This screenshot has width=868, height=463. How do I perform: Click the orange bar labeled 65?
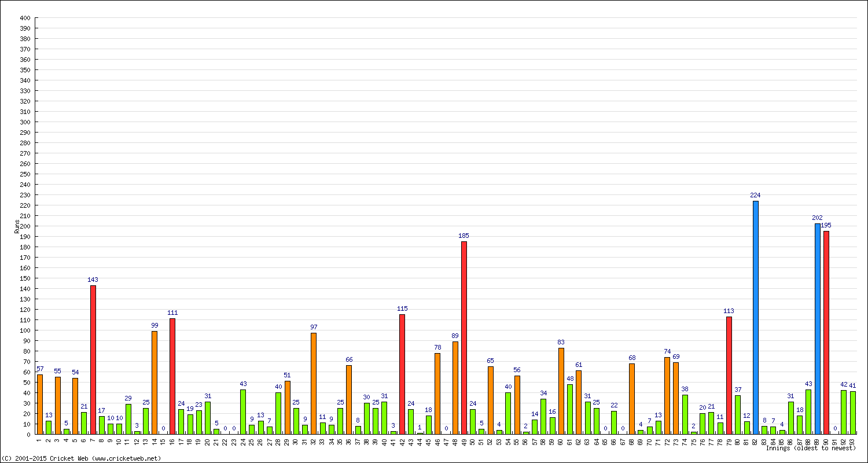click(x=490, y=400)
